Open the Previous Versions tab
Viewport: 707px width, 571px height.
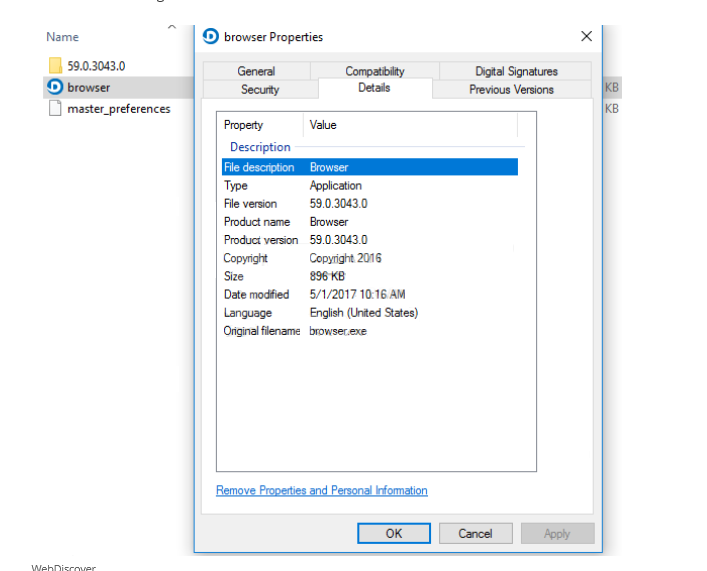[511, 89]
